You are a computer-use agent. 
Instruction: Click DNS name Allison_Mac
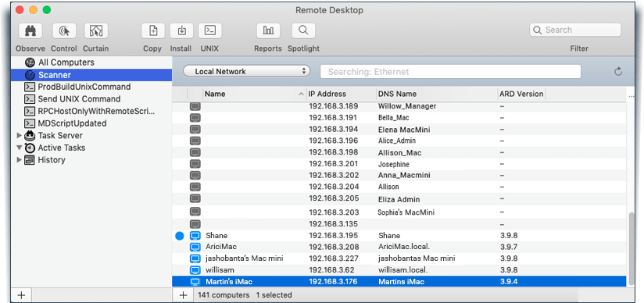click(399, 153)
